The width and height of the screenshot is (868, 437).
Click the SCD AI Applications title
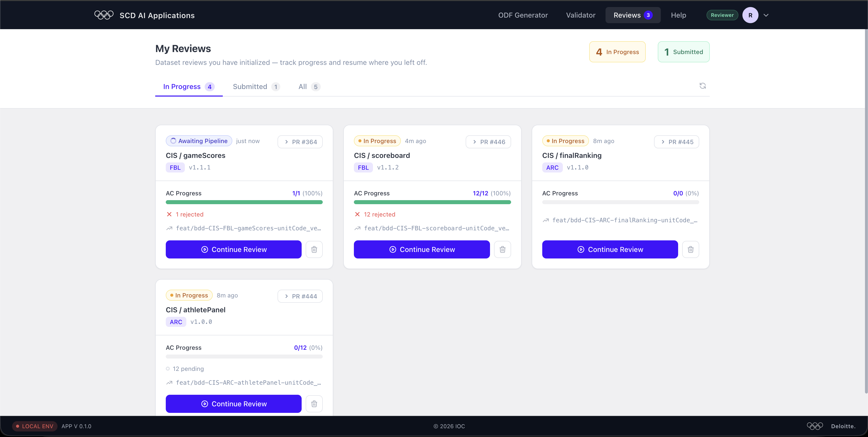(157, 16)
